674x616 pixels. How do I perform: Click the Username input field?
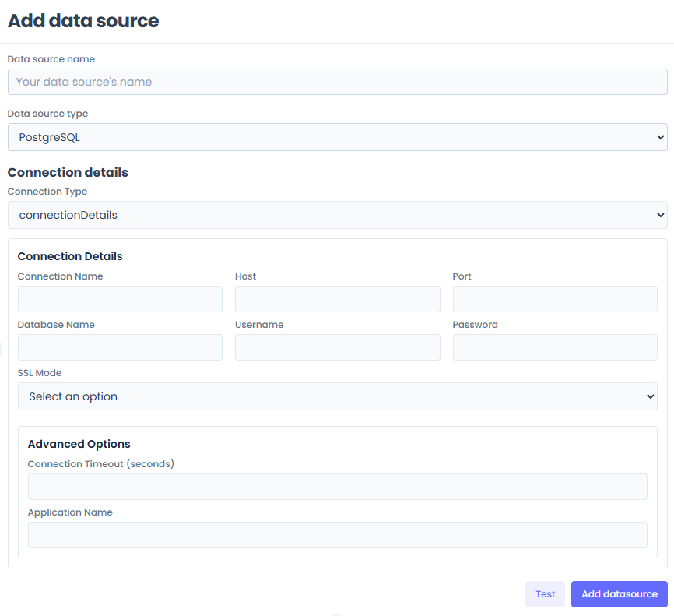coord(337,347)
